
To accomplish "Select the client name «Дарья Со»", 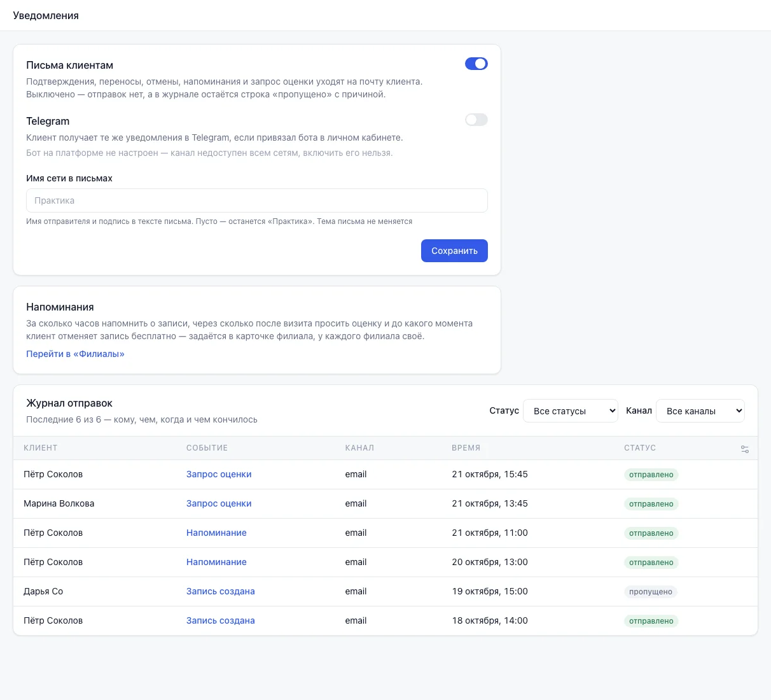I will tap(43, 591).
